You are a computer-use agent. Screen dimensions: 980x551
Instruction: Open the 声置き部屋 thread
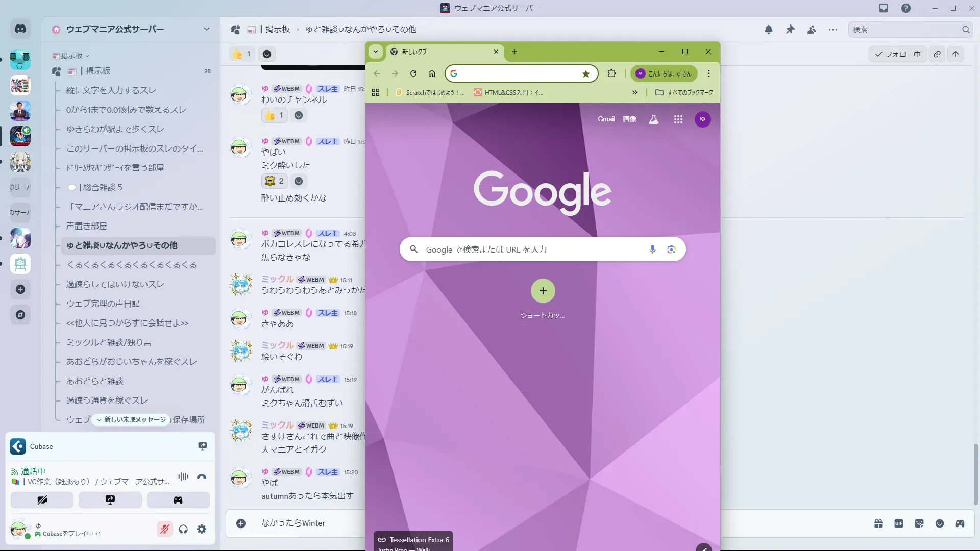[x=87, y=226]
